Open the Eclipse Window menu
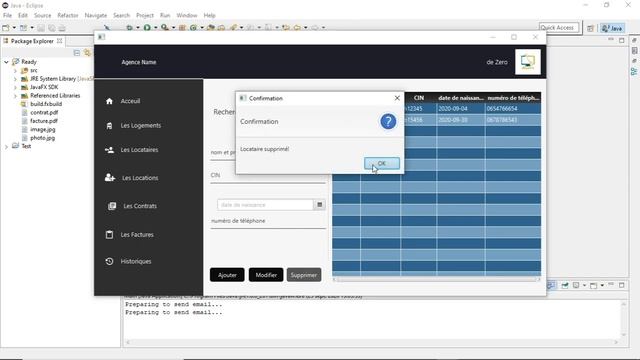 [x=187, y=15]
